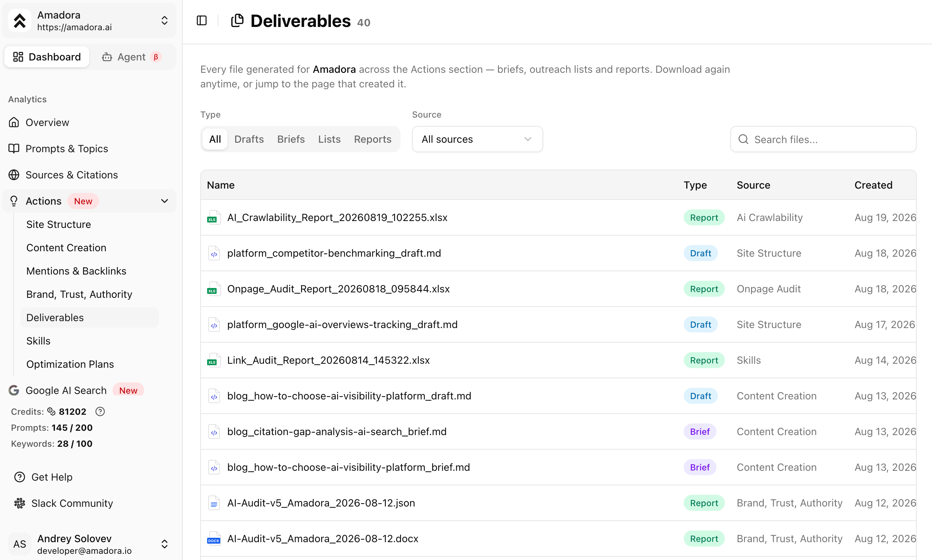This screenshot has width=932, height=560.
Task: Click the AS user avatar
Action: click(x=20, y=544)
